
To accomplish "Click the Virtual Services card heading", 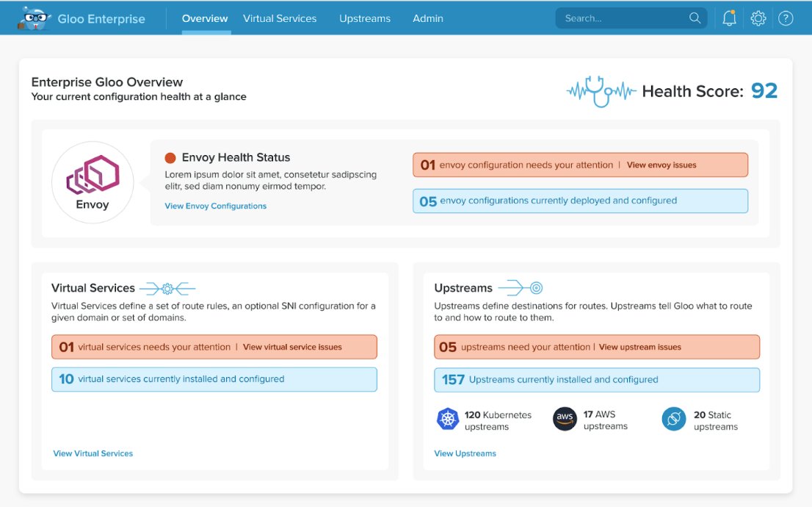I will pos(93,288).
